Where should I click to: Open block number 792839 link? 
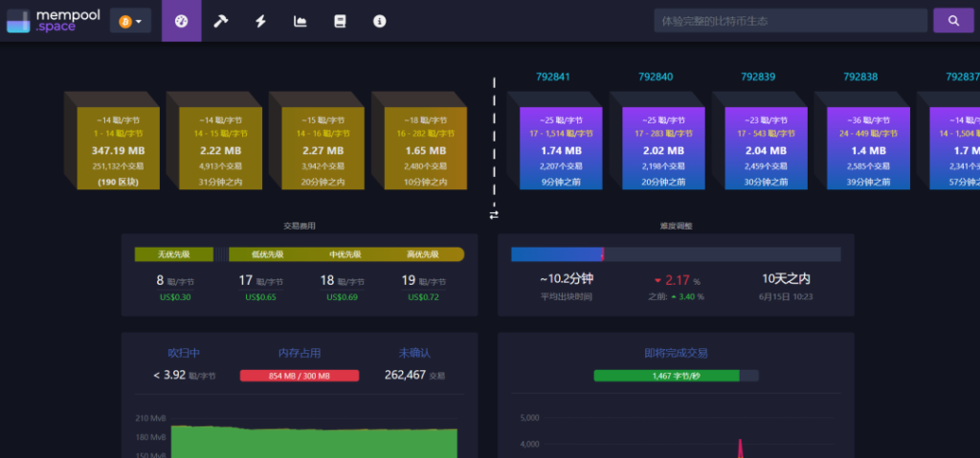(758, 77)
